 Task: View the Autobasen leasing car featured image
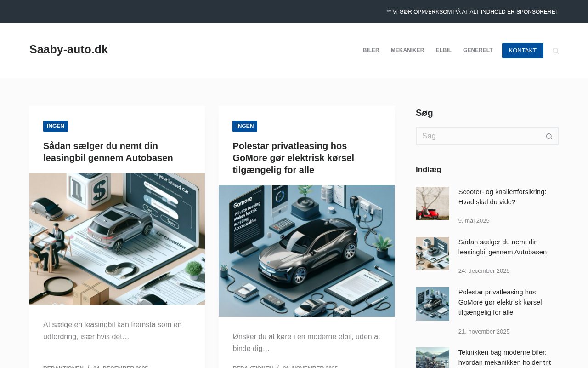tap(117, 239)
